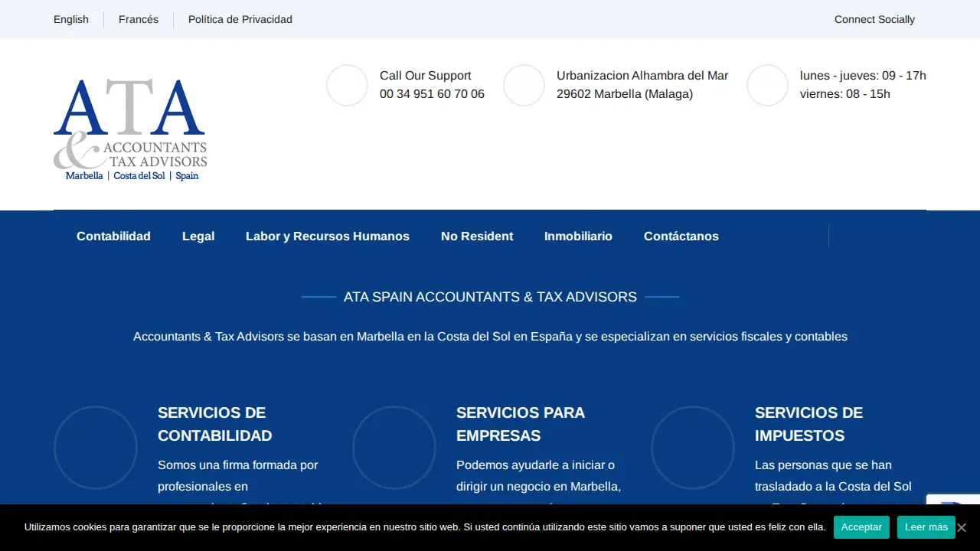
Task: Click the address 29602 Marbella (Malaga)
Action: [x=625, y=94]
